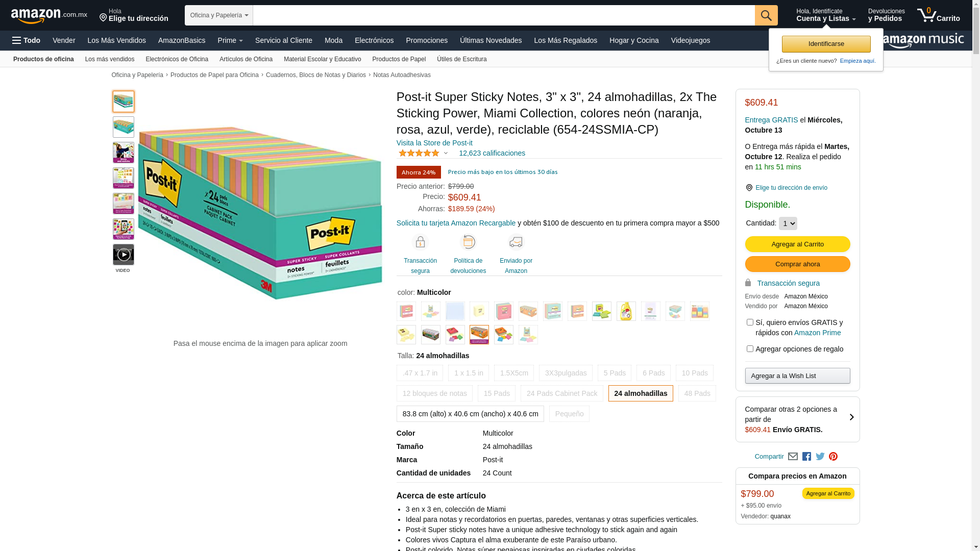This screenshot has width=980, height=551.
Task: Expand the Oficina y Papelería search category dropdown
Action: coord(218,15)
